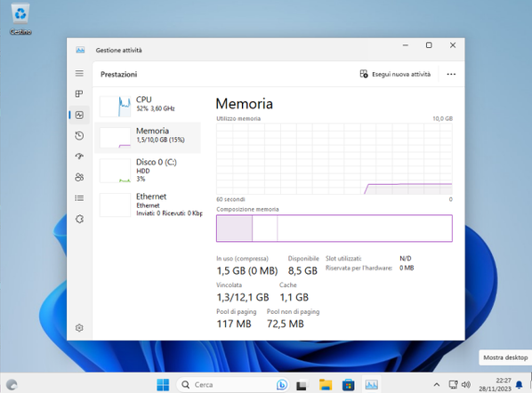532x393 pixels.
Task: Open Bing chat icon in search box
Action: coord(282,384)
